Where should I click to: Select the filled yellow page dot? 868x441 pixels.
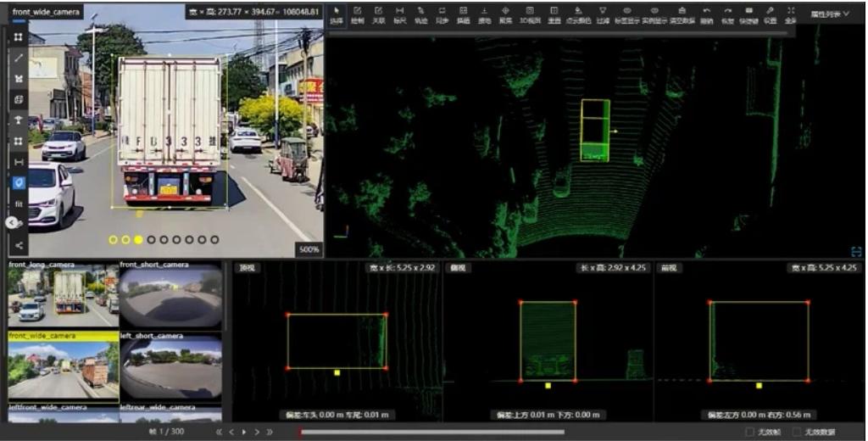(x=138, y=240)
